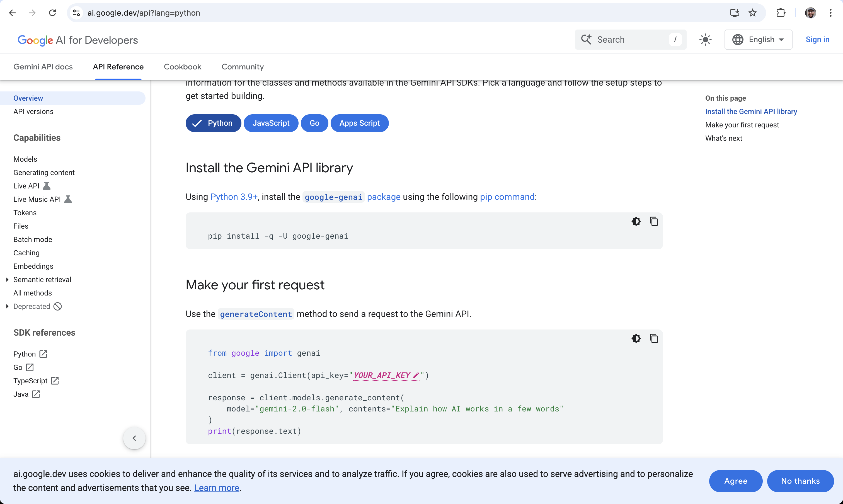The image size is (843, 504).
Task: Toggle dark theme on Python request code block
Action: tap(636, 339)
